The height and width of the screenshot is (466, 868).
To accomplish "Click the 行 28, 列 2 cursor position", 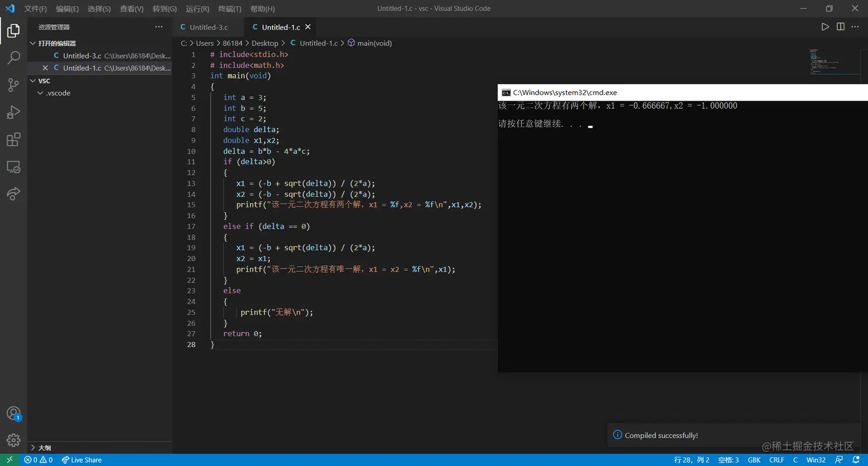I will (x=691, y=460).
